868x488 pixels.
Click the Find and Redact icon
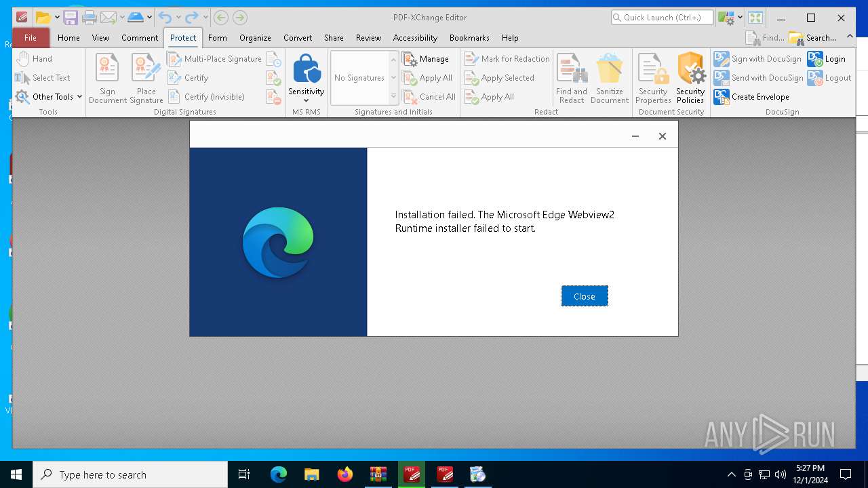tap(572, 78)
